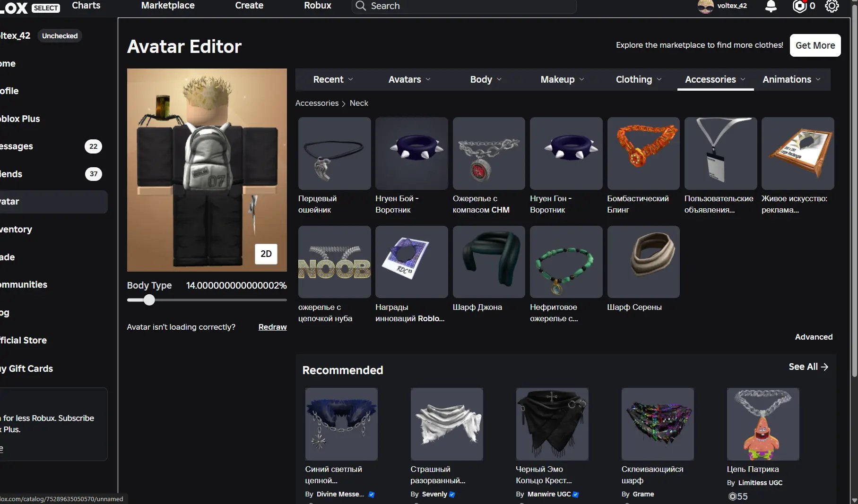Expand the Avatars dropdown
This screenshot has width=858, height=504.
pyautogui.click(x=409, y=79)
